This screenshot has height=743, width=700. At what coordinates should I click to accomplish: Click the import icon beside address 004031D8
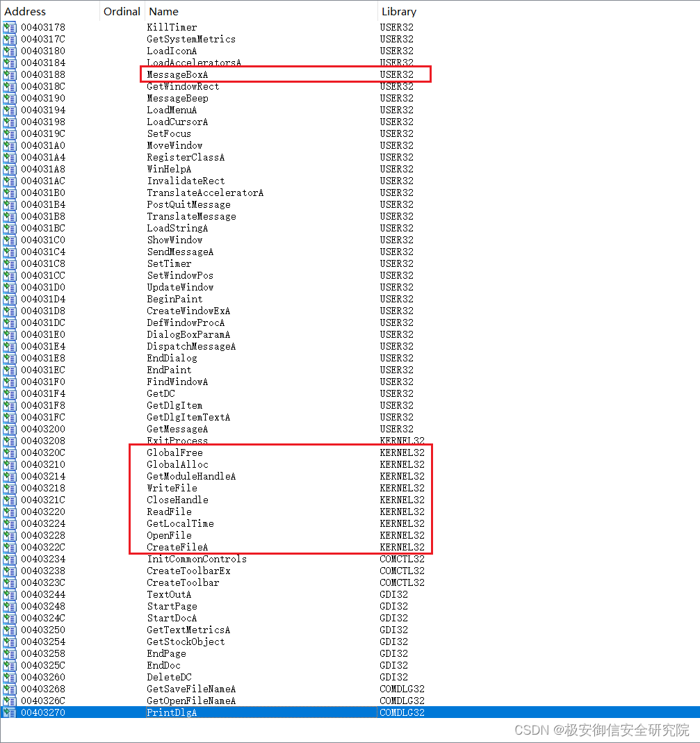[x=10, y=311]
